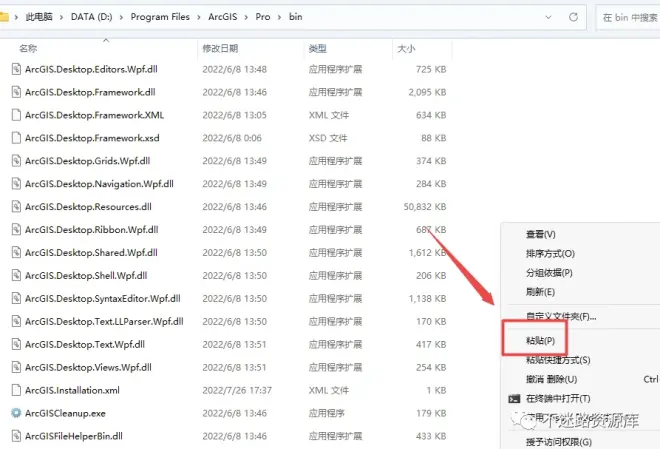Click the ArcGIS.Desktop.Views.Wpf.dll file icon

coord(16,367)
